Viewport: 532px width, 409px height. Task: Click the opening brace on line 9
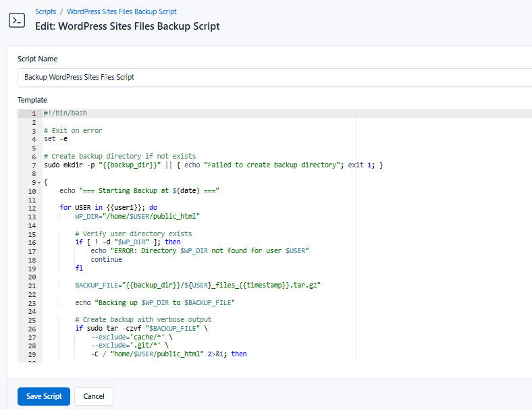click(46, 182)
